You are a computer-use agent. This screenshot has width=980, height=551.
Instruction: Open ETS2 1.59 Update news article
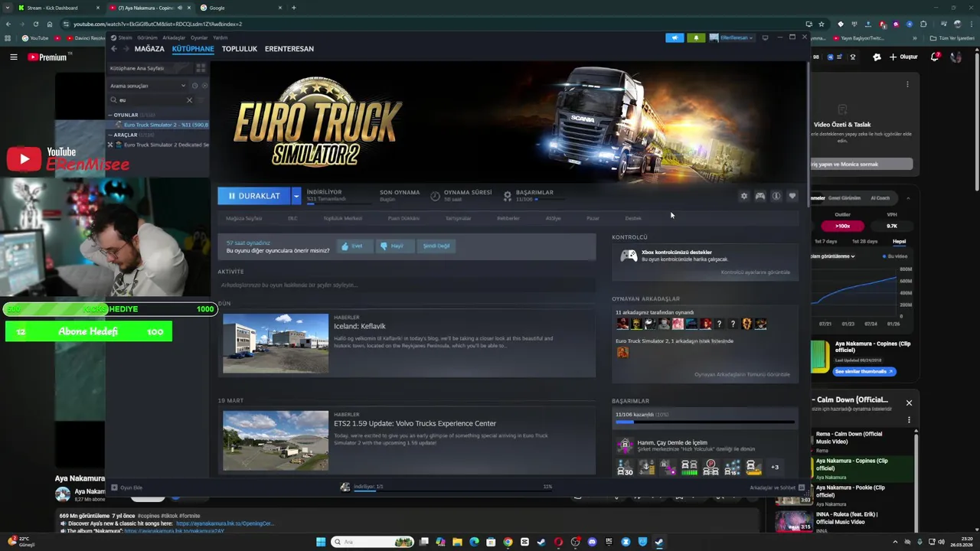[x=415, y=423]
